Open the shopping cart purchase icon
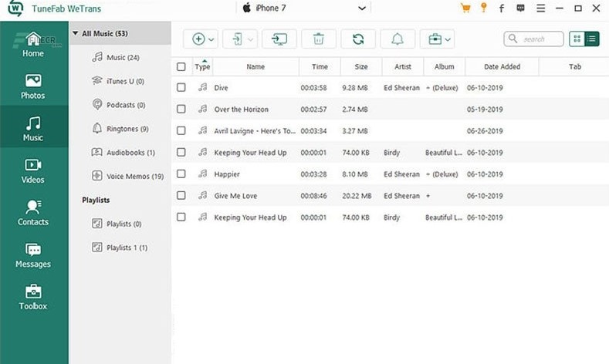This screenshot has width=609, height=364. point(465,8)
